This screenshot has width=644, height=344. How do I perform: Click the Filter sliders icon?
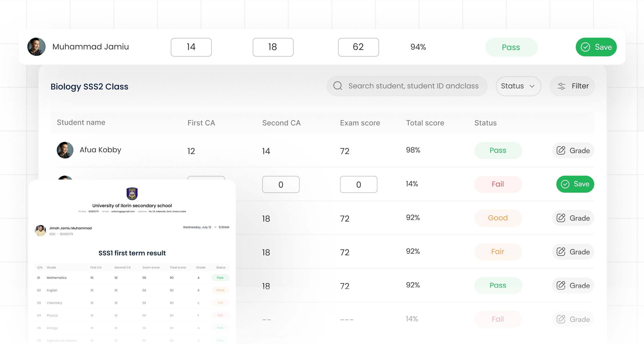(x=561, y=86)
